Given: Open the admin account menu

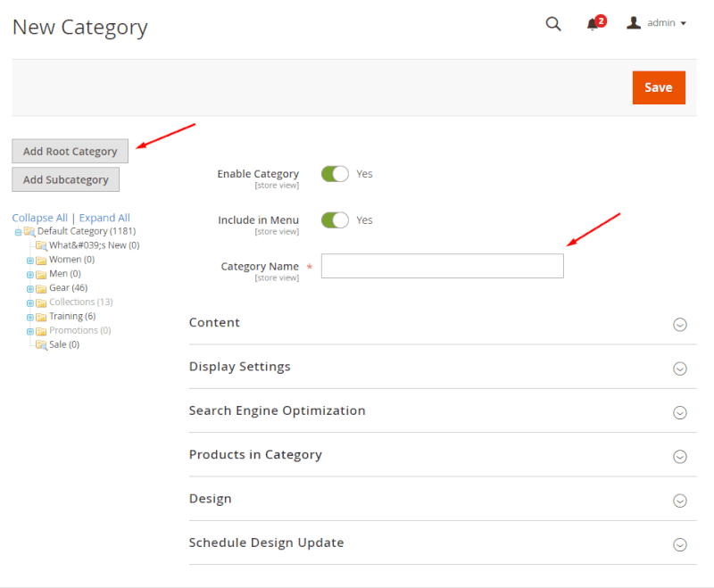Looking at the screenshot, I should (658, 23).
